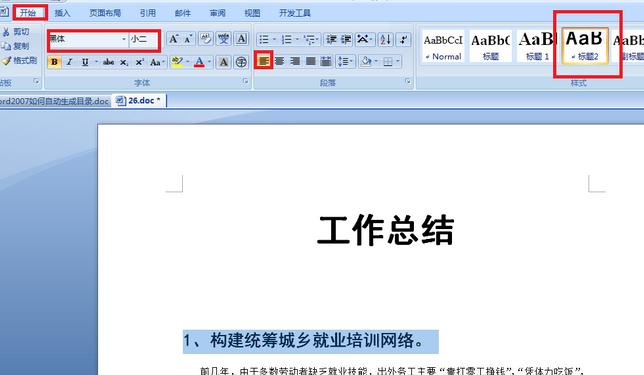Apply the character border icon
Image resolution: width=644 pixels, height=375 pixels.
click(242, 39)
